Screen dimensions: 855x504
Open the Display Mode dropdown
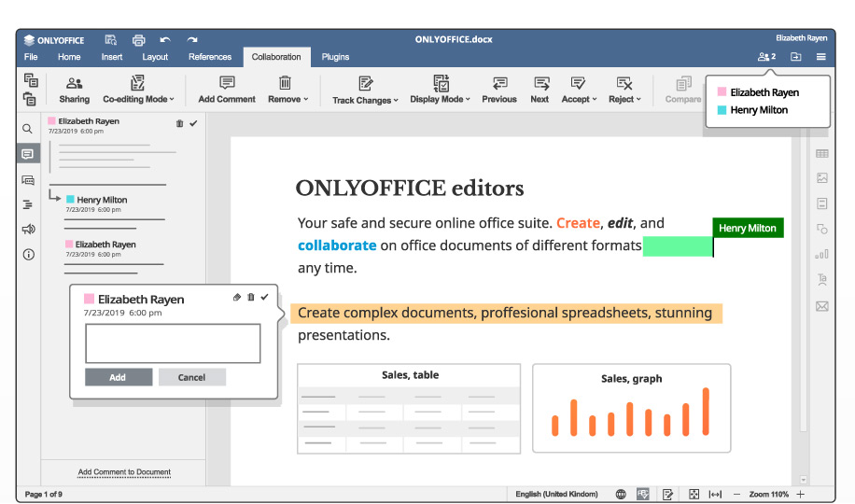tap(441, 99)
